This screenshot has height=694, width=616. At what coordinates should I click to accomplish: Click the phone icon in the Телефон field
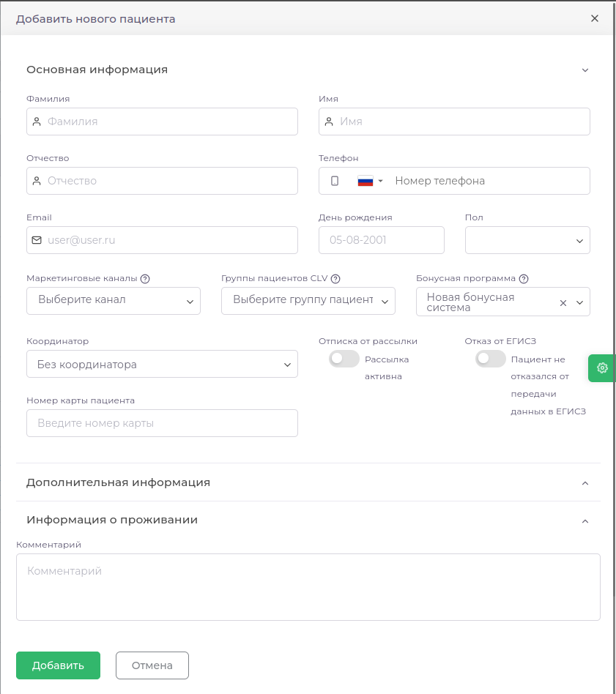(333, 181)
